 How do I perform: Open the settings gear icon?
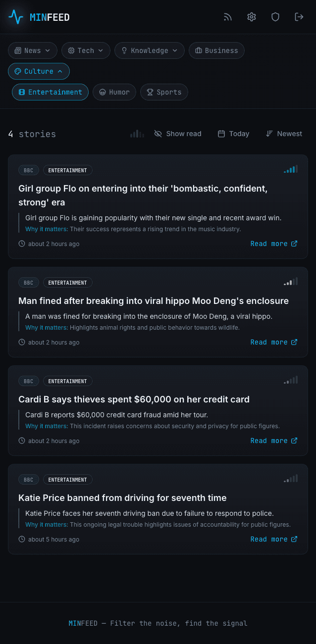[x=252, y=17]
